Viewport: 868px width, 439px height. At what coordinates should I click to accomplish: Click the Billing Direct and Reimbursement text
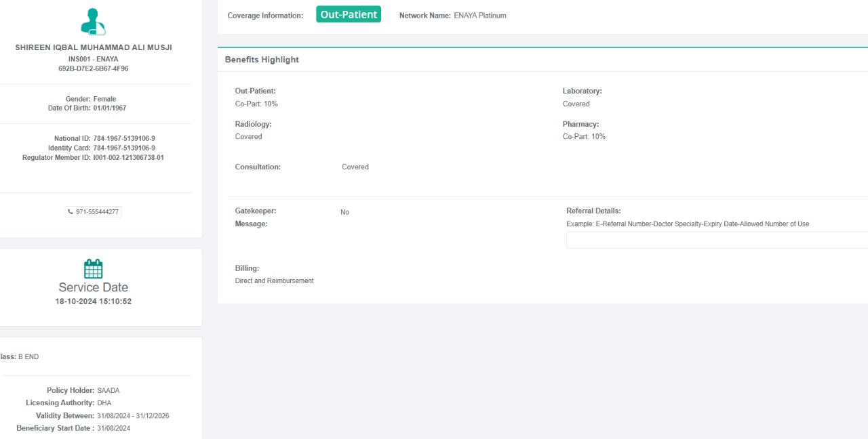coord(274,280)
